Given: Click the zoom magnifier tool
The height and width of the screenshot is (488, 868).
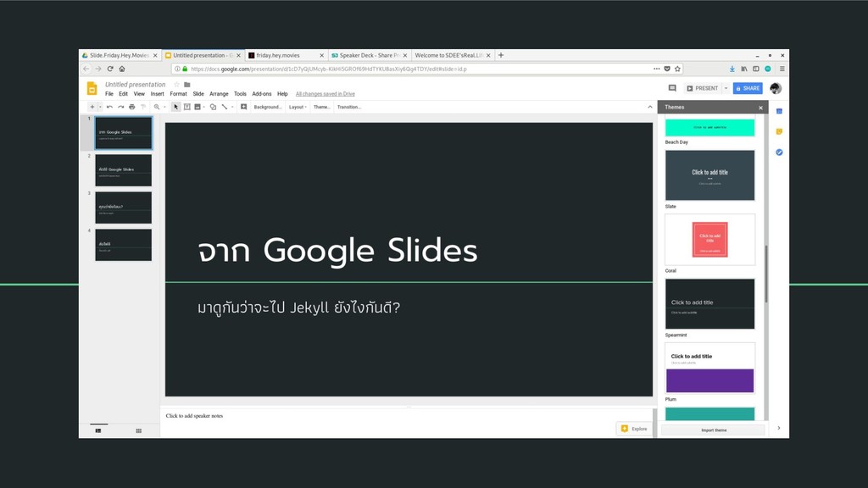Looking at the screenshot, I should pyautogui.click(x=157, y=107).
